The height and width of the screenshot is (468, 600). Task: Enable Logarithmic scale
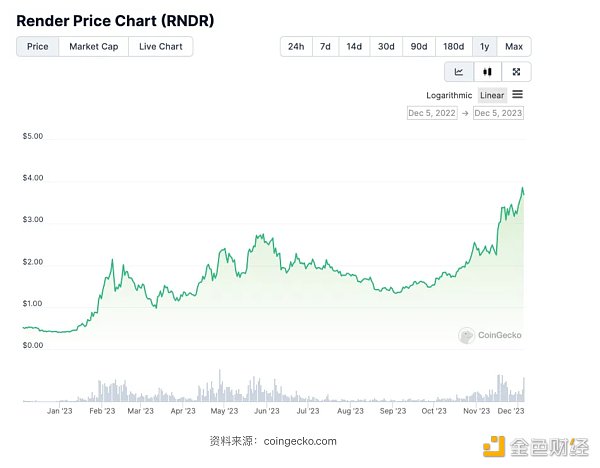[x=449, y=96]
